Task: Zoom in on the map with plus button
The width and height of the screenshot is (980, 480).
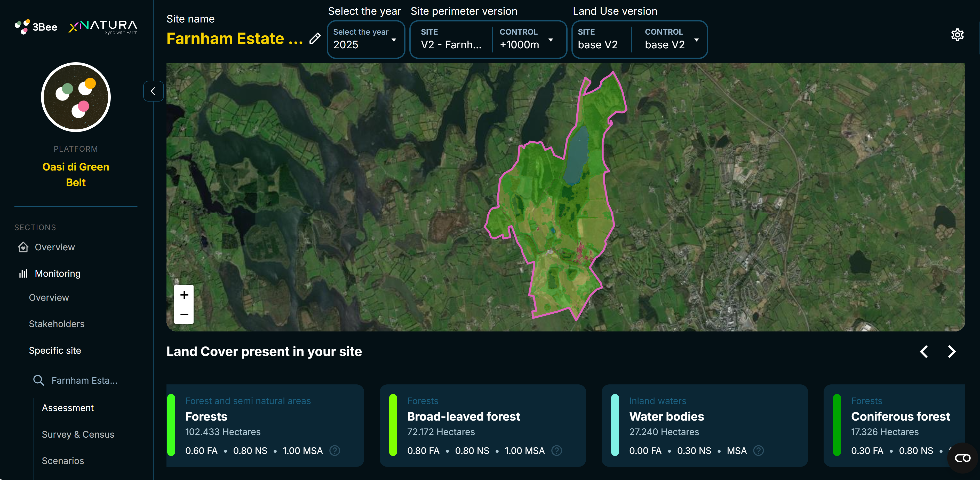Action: tap(184, 295)
